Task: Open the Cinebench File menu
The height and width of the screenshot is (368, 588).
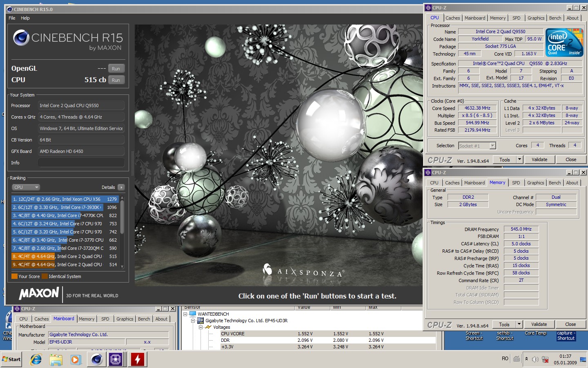Action: 12,18
